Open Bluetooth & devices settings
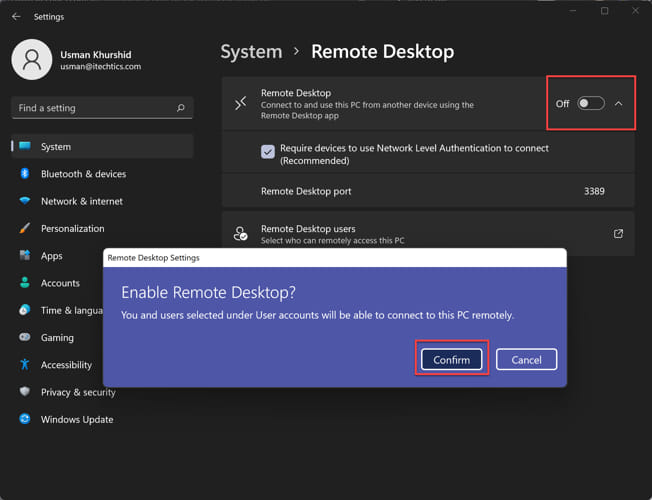652x500 pixels. click(x=102, y=174)
